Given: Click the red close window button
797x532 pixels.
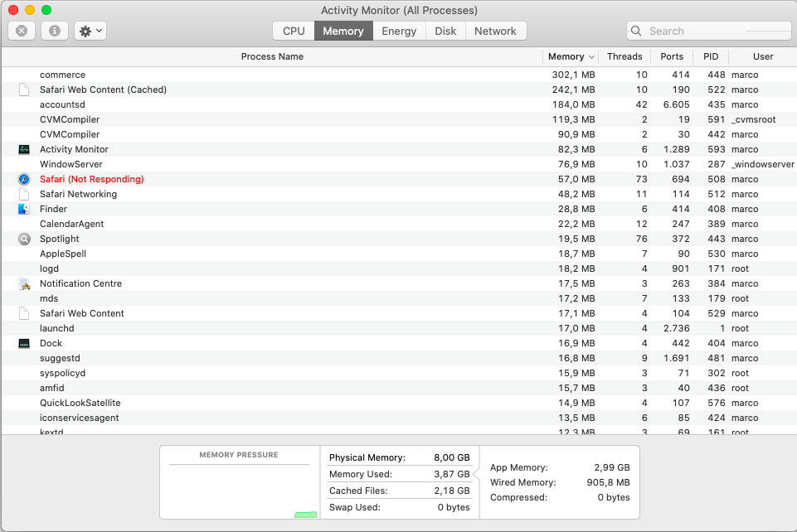Looking at the screenshot, I should pos(13,10).
